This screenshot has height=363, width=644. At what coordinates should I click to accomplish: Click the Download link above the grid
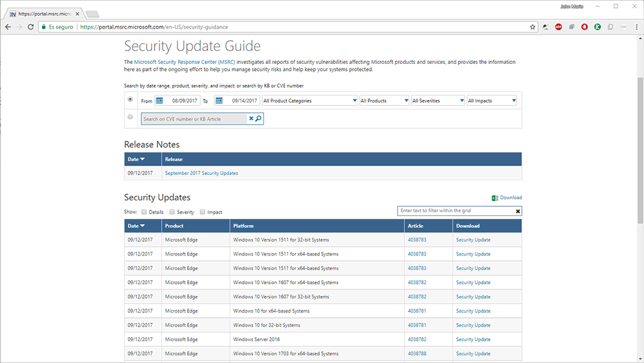511,197
